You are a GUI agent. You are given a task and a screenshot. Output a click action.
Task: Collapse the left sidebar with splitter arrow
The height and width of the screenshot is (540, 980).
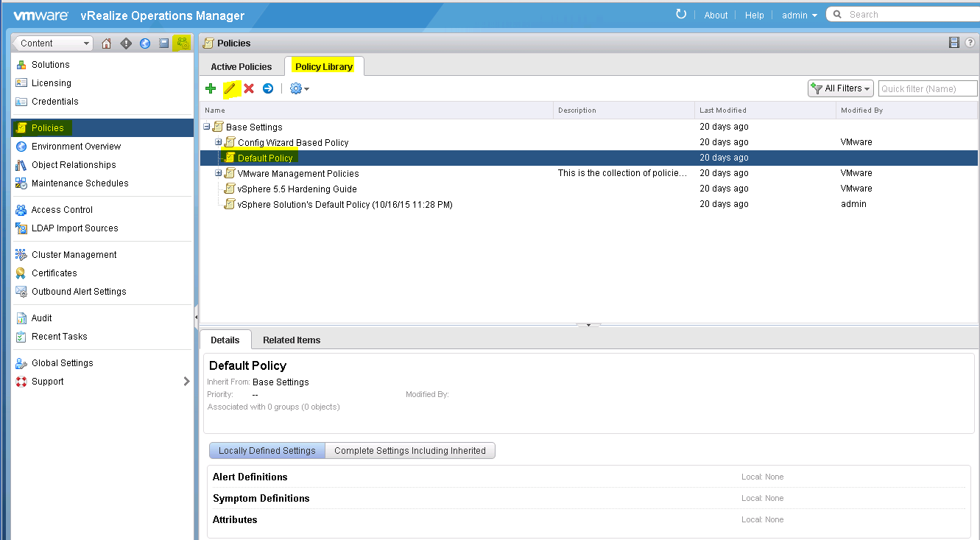tap(196, 317)
